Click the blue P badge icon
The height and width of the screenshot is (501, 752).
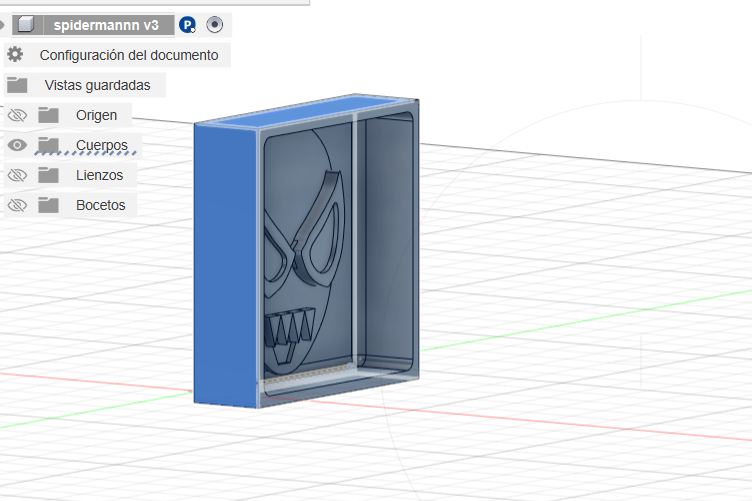188,24
